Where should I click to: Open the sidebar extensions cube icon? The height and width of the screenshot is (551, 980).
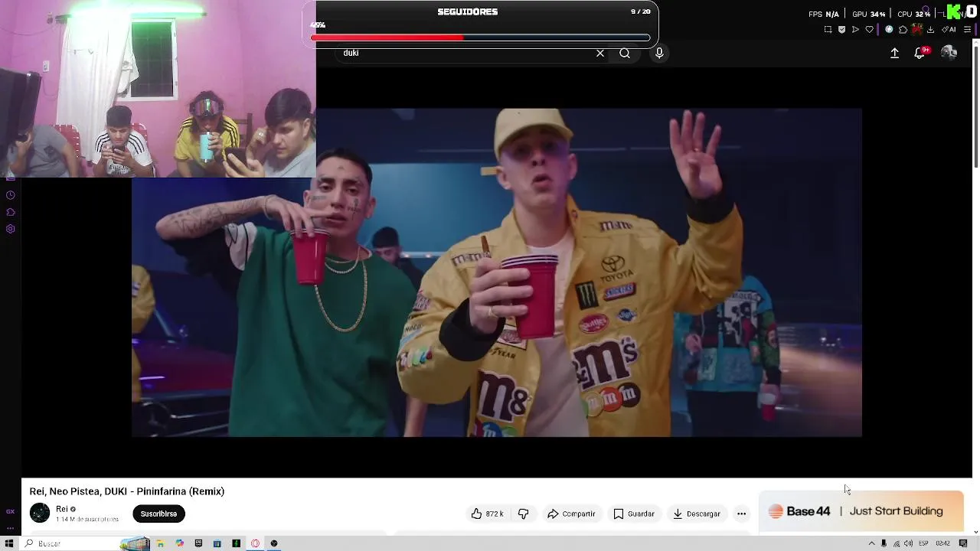coord(10,212)
